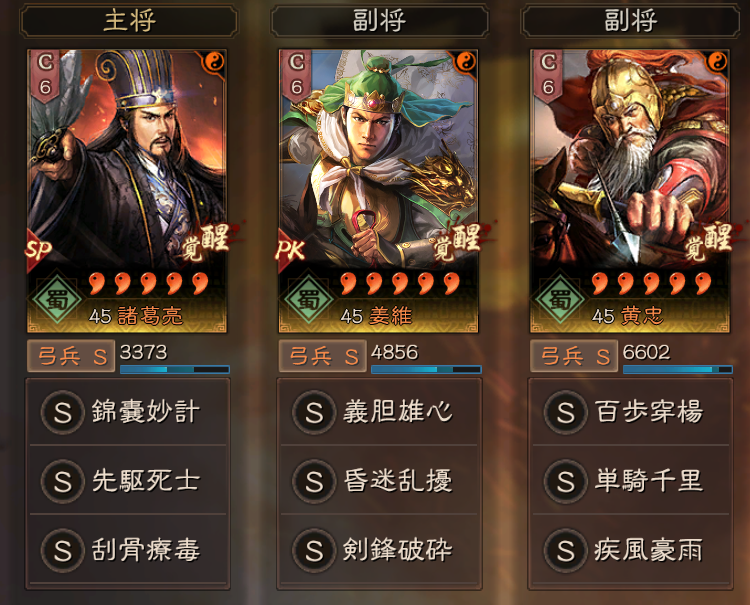Select the middle 副将 header
The image size is (750, 605).
point(380,22)
